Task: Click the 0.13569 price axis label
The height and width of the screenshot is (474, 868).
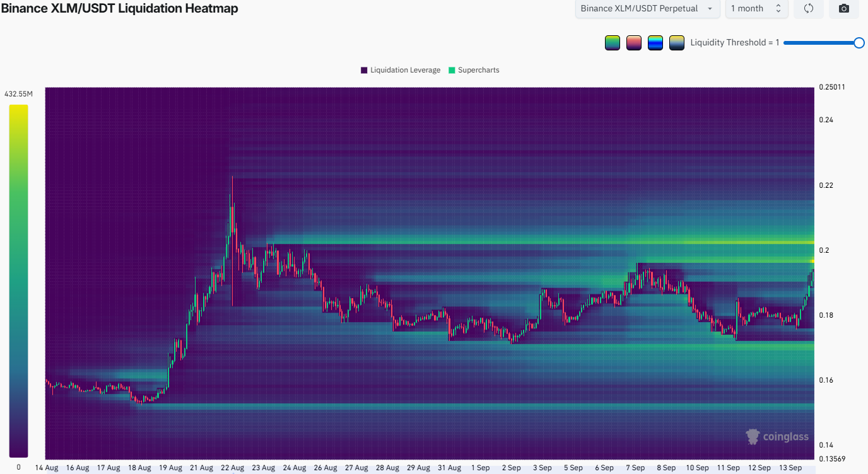Action: coord(831,458)
